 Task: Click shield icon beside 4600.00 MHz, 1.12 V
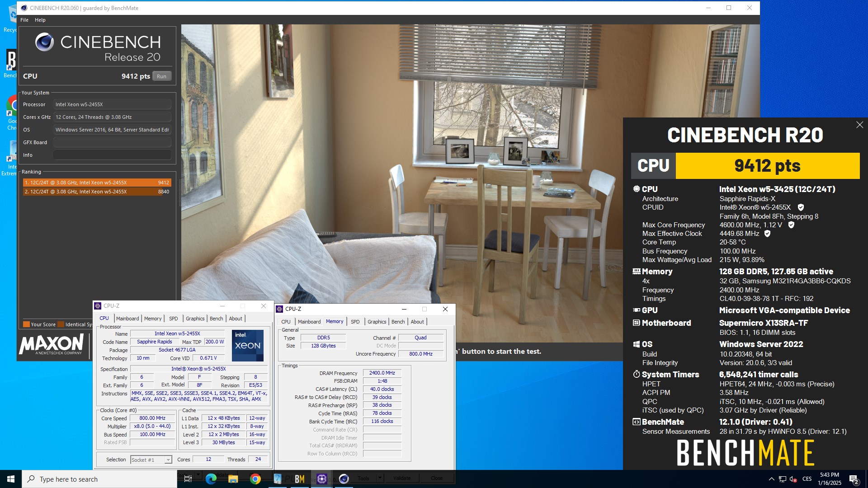tap(791, 225)
